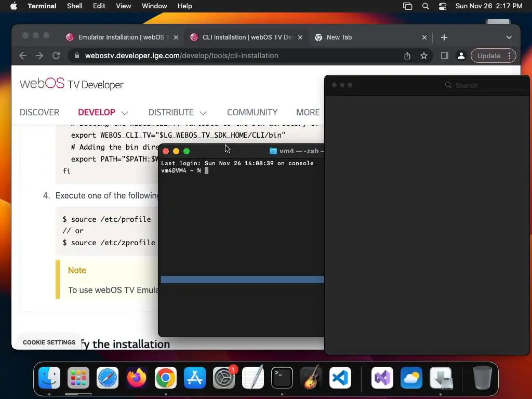Open the cloud weather app in Dock
The height and width of the screenshot is (399, 532).
pyautogui.click(x=411, y=378)
